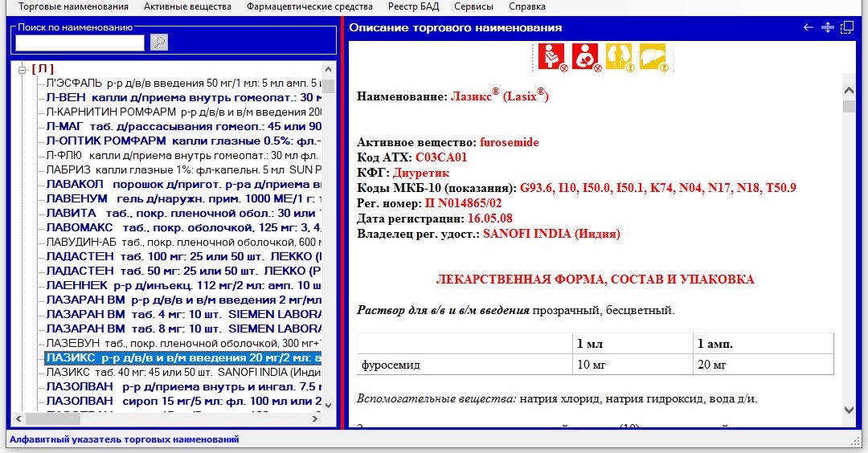Click registration number П N014865/02
This screenshot has width=868, height=453.
(x=464, y=203)
